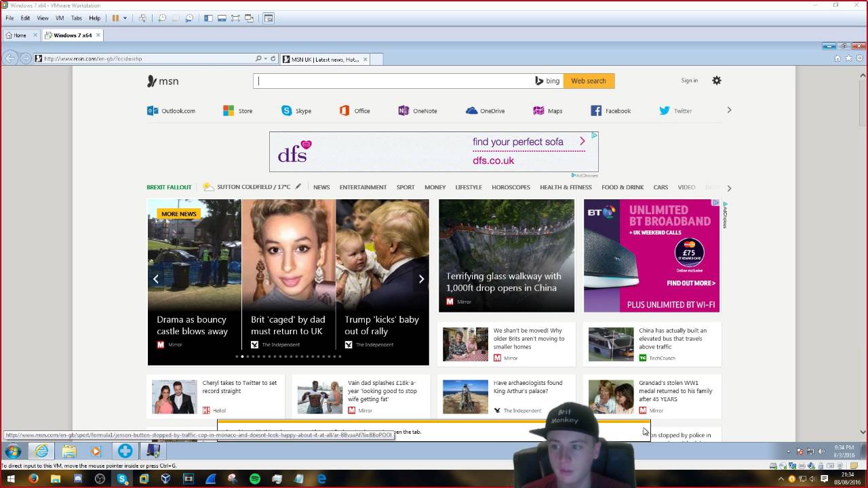Click the IE back button
Image resolution: width=868 pixels, height=488 pixels.
[10, 58]
